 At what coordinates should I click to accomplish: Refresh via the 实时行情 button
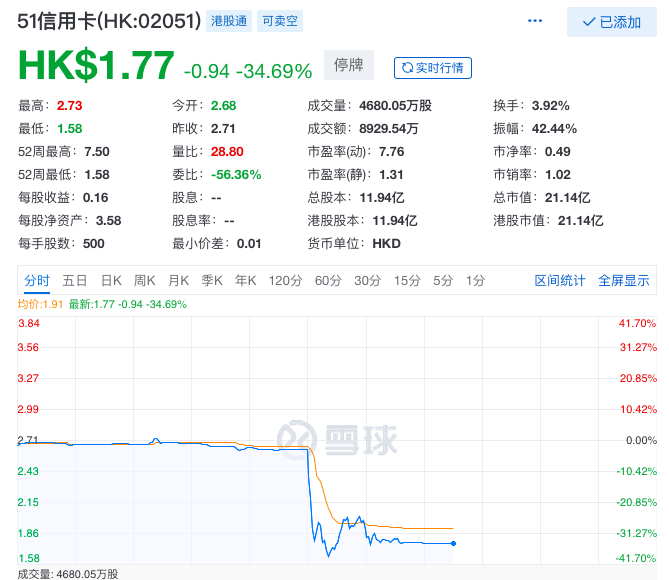pyautogui.click(x=433, y=68)
